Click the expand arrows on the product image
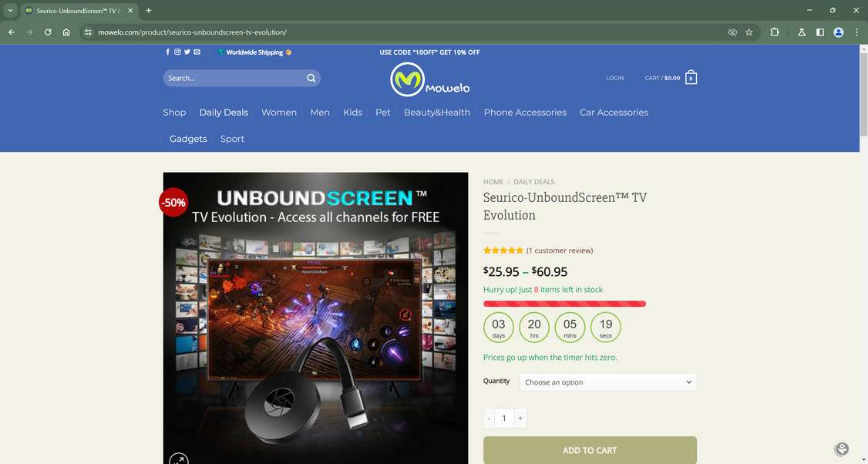868x464 pixels. click(x=179, y=458)
